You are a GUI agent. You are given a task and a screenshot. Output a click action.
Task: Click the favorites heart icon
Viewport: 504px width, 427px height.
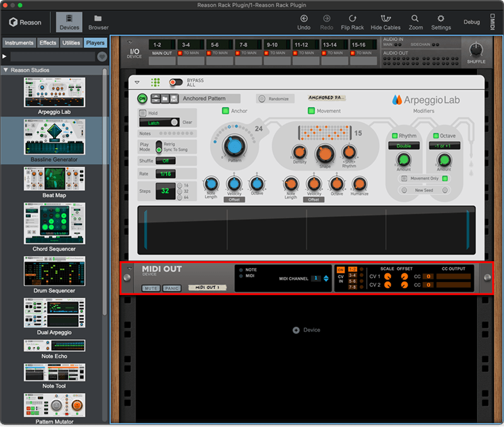(x=102, y=57)
